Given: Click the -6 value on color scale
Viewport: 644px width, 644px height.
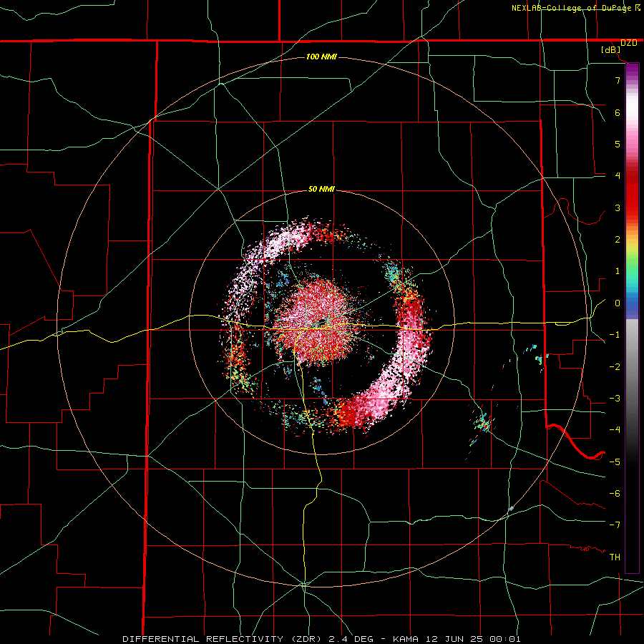Looking at the screenshot, I should click(615, 494).
